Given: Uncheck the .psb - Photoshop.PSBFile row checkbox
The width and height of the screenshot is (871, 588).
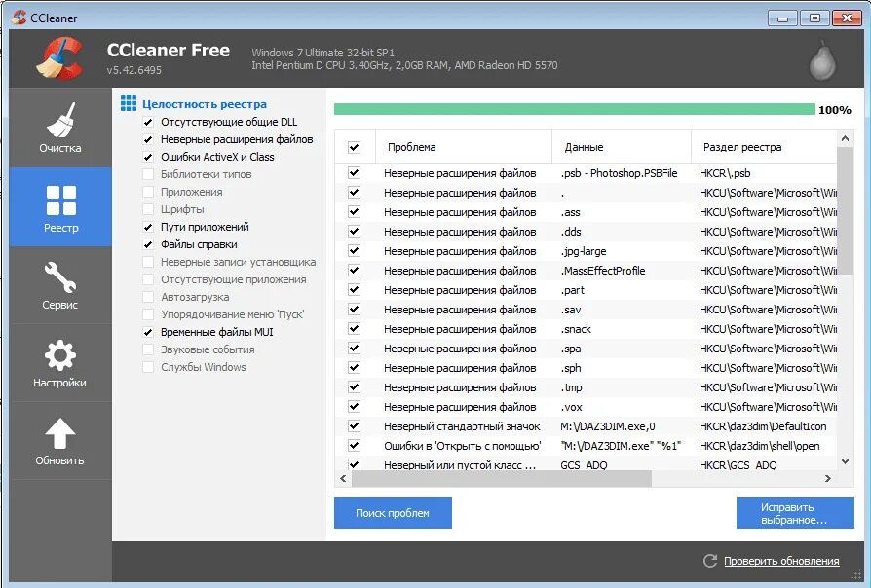Looking at the screenshot, I should click(x=354, y=173).
